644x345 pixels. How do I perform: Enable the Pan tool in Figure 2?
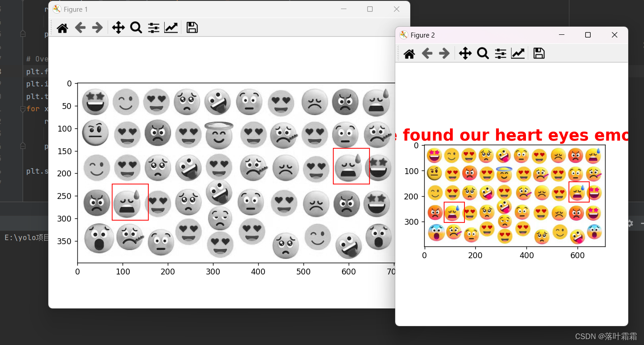coord(465,54)
